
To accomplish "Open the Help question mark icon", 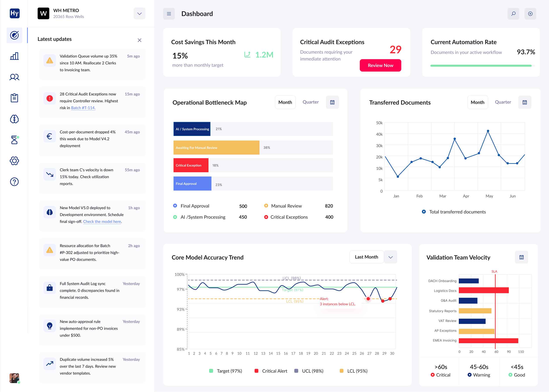I will (14, 182).
